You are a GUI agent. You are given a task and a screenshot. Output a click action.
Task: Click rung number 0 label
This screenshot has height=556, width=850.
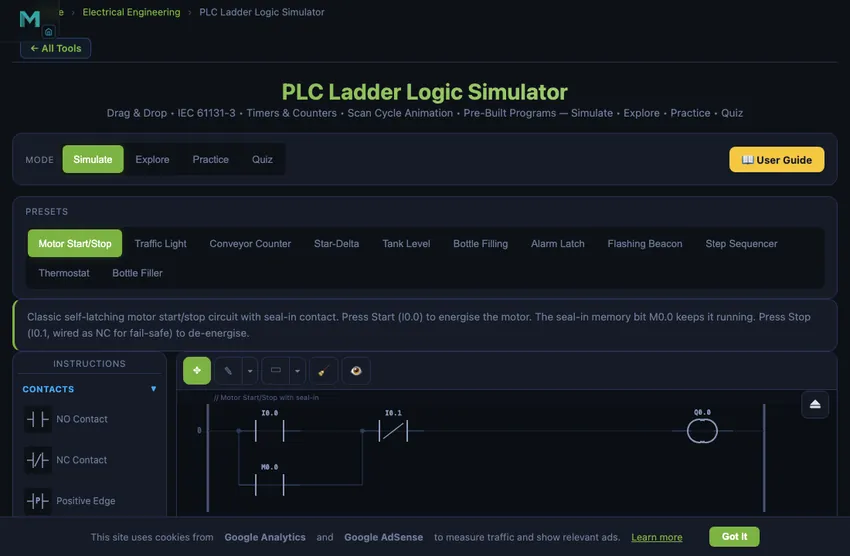[199, 430]
